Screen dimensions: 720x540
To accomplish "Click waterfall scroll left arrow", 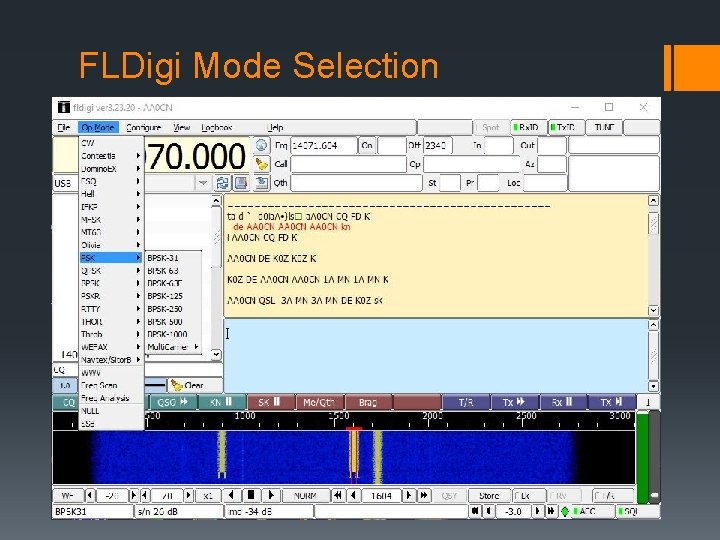I will point(231,495).
